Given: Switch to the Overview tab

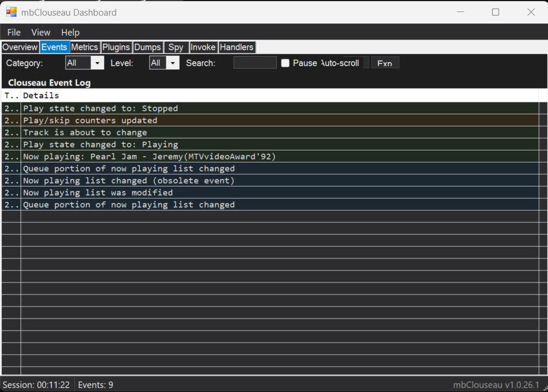Looking at the screenshot, I should point(20,48).
